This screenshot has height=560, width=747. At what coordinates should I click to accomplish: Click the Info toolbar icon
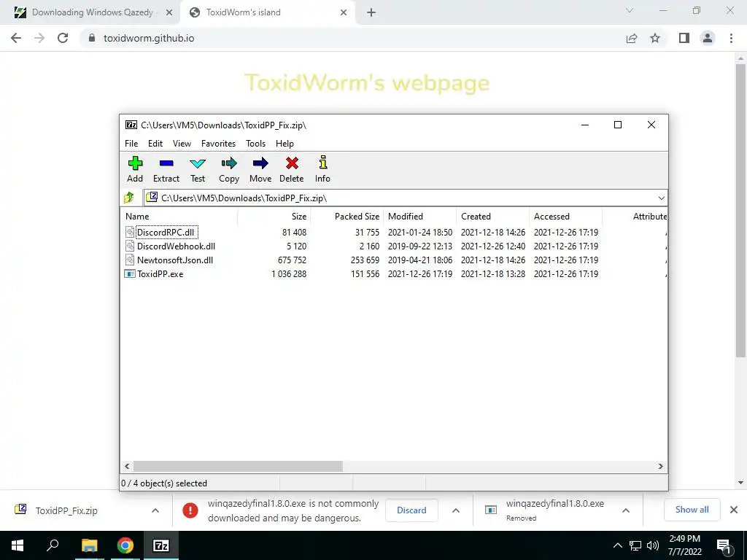click(323, 163)
